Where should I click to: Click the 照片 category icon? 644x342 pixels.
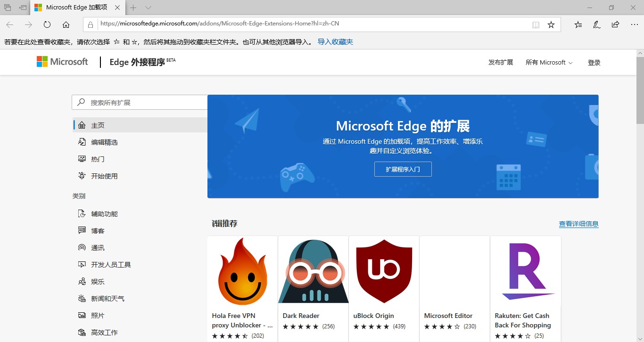tap(82, 315)
